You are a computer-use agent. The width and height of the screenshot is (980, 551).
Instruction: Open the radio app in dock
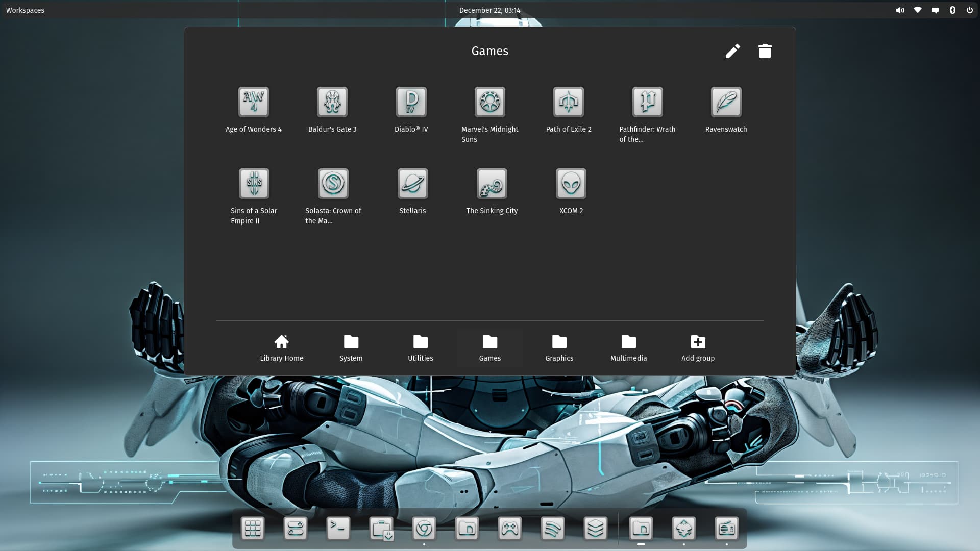[x=727, y=529]
